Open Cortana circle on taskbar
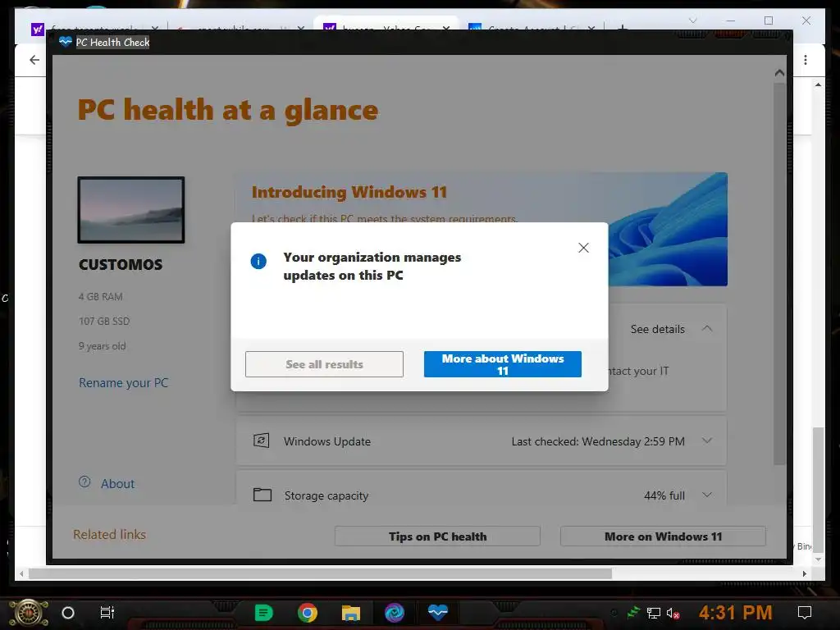This screenshot has width=840, height=630. [68, 612]
